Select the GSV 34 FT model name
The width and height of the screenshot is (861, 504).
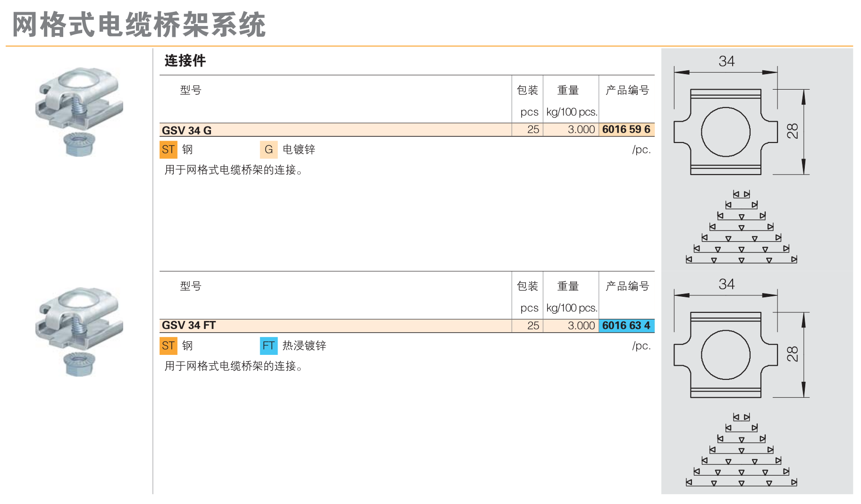[x=188, y=326]
